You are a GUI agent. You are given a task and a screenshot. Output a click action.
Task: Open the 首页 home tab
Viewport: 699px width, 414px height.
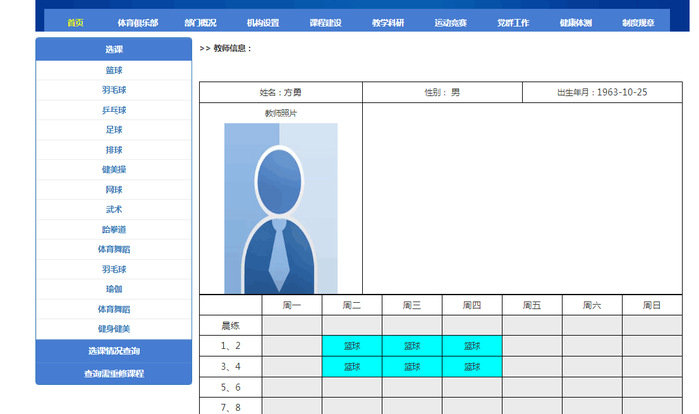[x=75, y=22]
